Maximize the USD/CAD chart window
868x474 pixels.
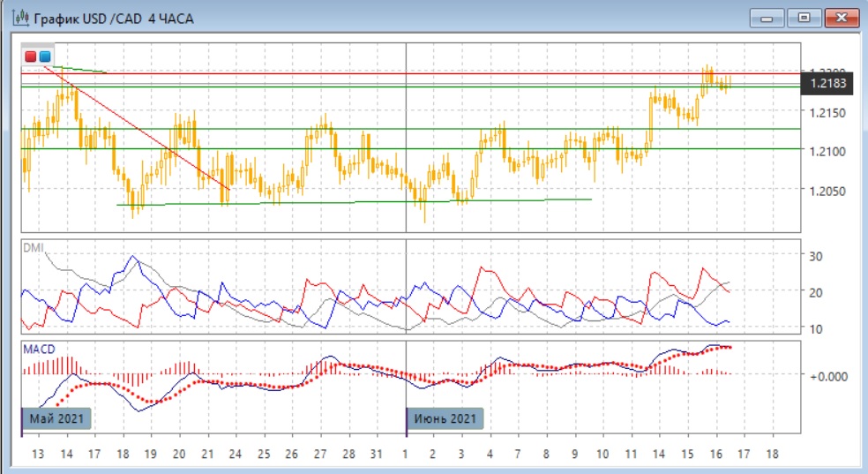point(804,17)
